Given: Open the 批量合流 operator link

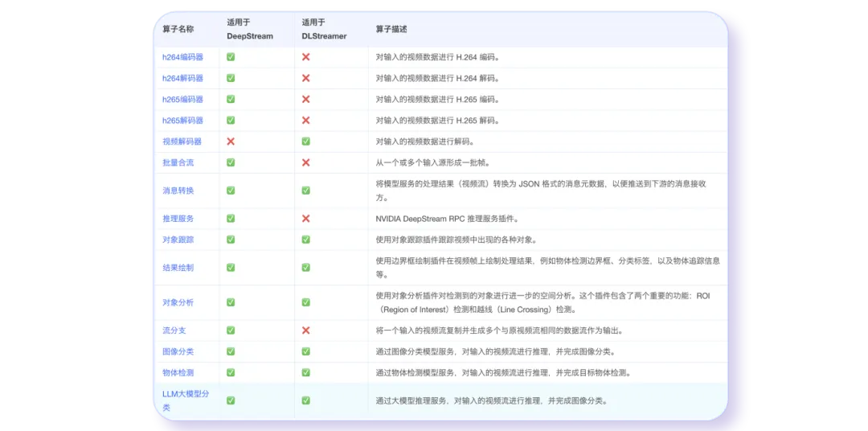Looking at the screenshot, I should (178, 162).
